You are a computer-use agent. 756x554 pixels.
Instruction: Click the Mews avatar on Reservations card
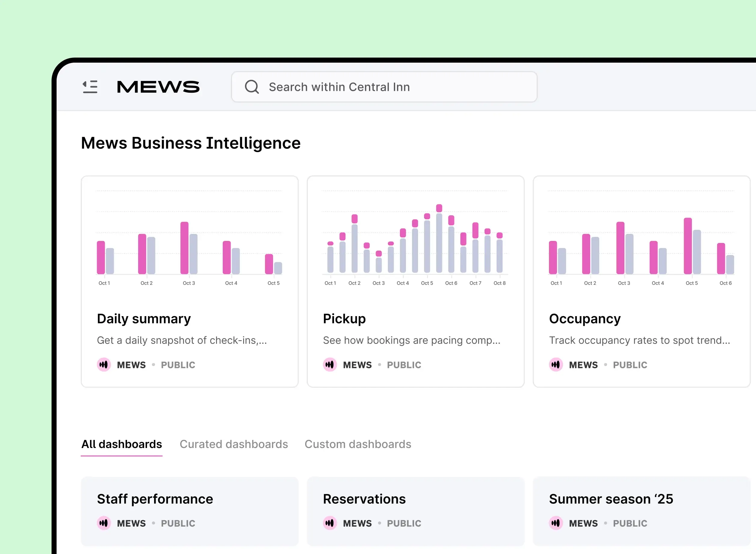tap(330, 523)
